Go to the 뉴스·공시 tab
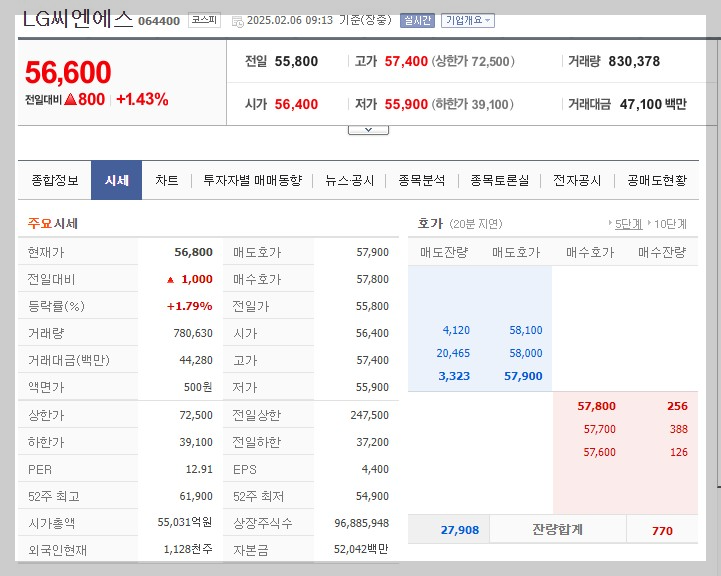The width and height of the screenshot is (721, 576). click(349, 180)
